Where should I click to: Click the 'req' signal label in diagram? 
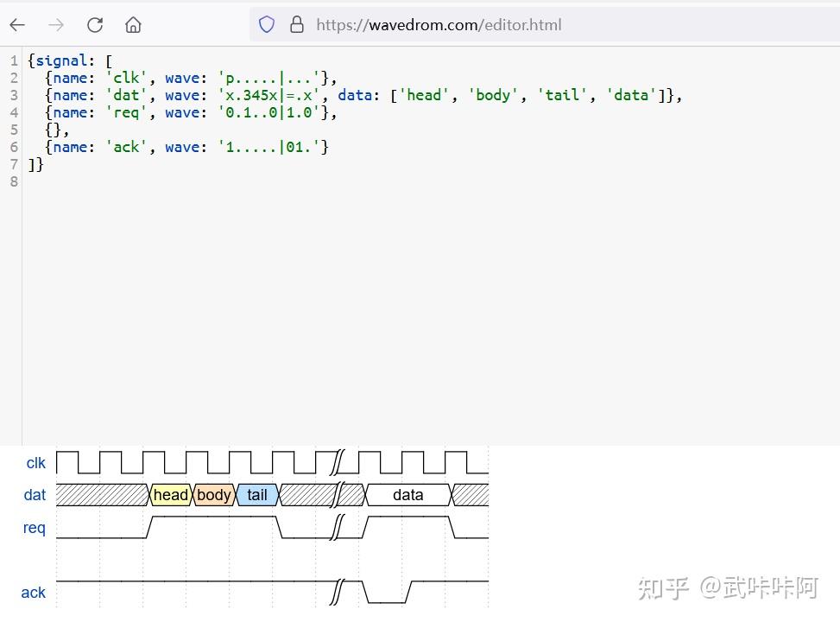(x=35, y=528)
